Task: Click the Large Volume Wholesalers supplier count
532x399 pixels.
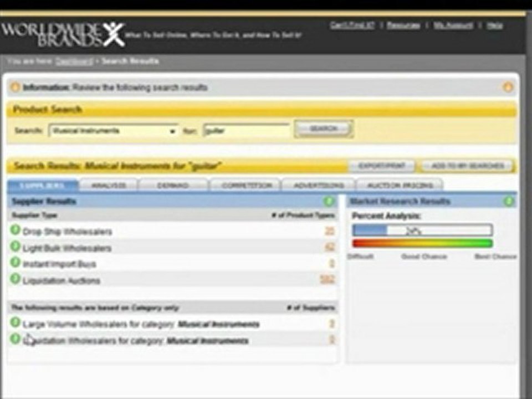Action: (332, 324)
